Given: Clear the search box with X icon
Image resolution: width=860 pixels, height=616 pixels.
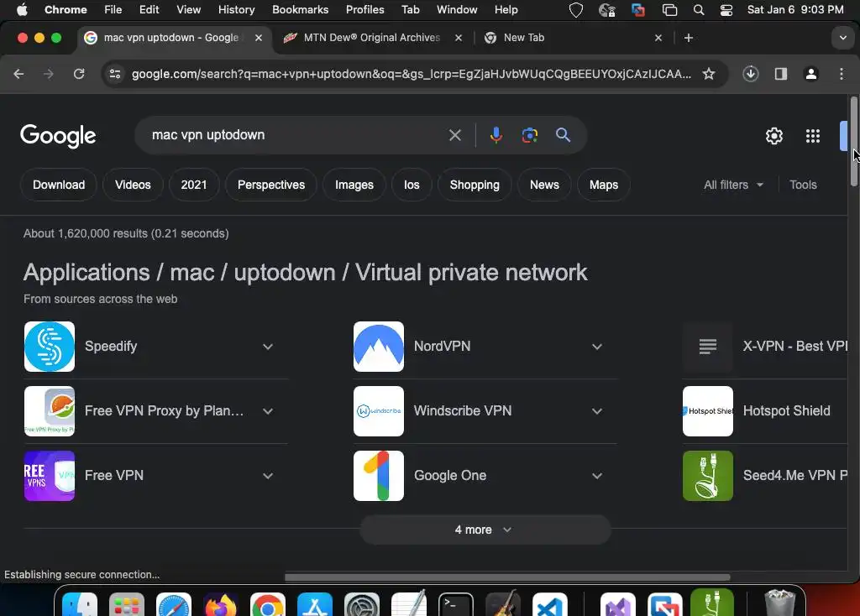Looking at the screenshot, I should pos(454,135).
